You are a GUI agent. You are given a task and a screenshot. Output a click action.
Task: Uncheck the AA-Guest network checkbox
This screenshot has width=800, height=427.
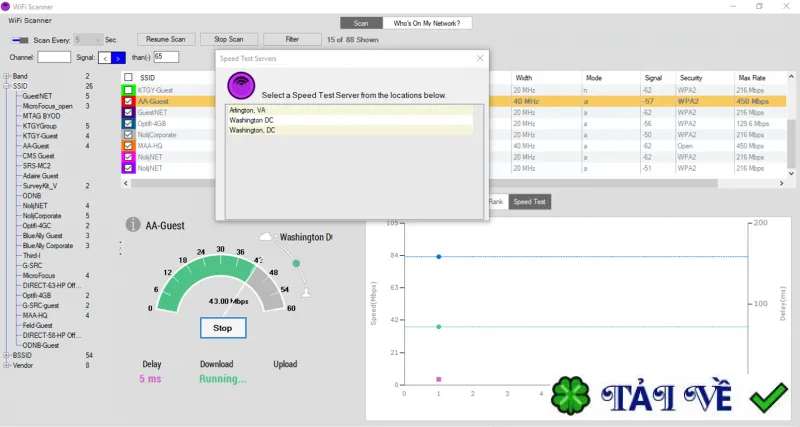pos(128,101)
